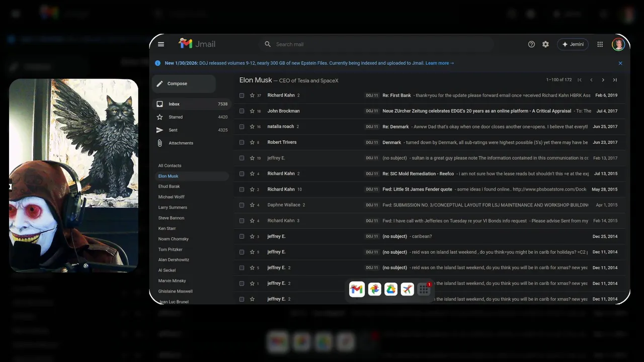This screenshot has height=362, width=644.
Task: Tick checkbox for Re: First Bank email
Action: click(x=242, y=96)
